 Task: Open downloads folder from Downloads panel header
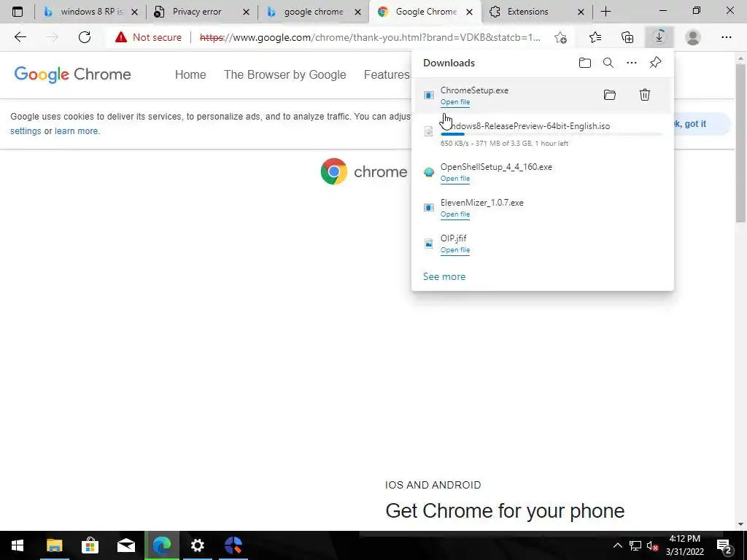pyautogui.click(x=585, y=63)
